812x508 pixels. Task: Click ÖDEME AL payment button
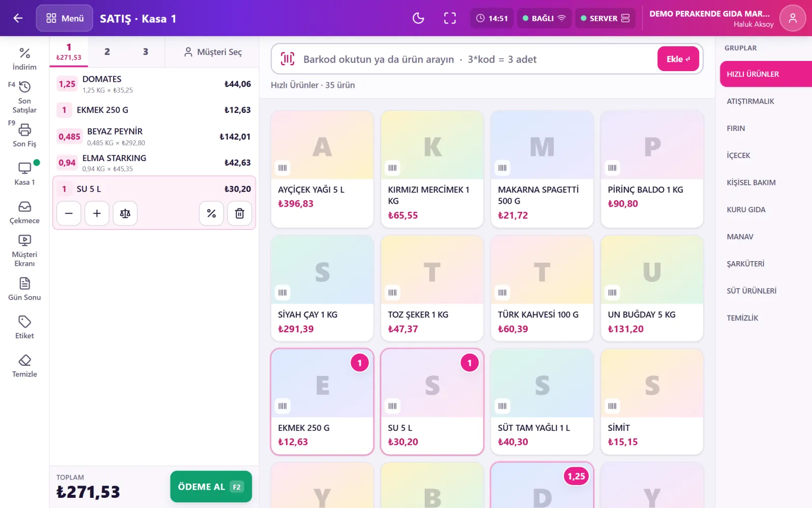[211, 487]
